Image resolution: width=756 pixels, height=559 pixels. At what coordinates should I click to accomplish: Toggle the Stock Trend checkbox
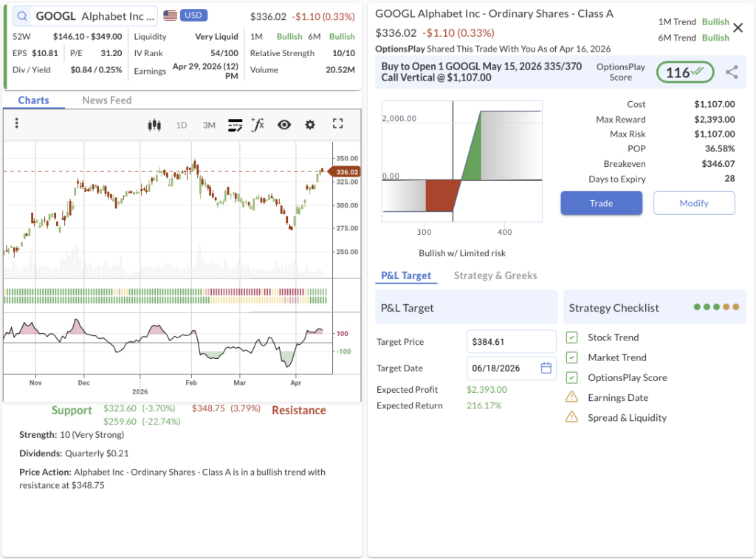[x=571, y=337]
